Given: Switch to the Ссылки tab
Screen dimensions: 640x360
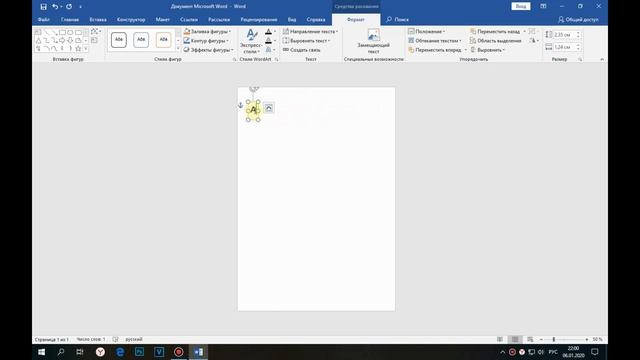Looking at the screenshot, I should click(x=189, y=20).
